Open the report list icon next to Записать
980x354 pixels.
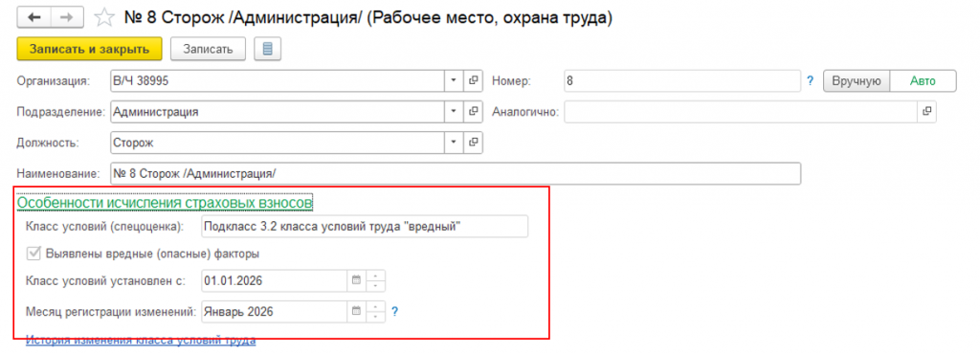pos(268,50)
